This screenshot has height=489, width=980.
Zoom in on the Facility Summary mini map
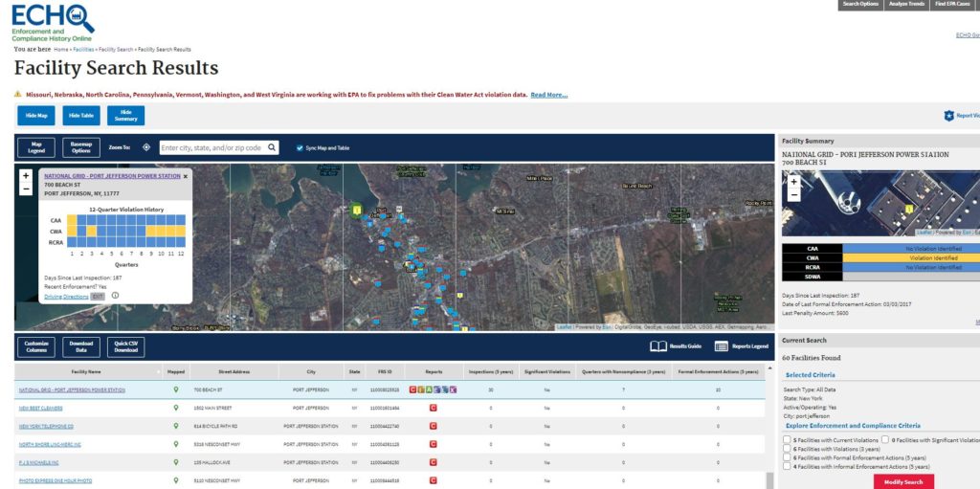pos(793,182)
